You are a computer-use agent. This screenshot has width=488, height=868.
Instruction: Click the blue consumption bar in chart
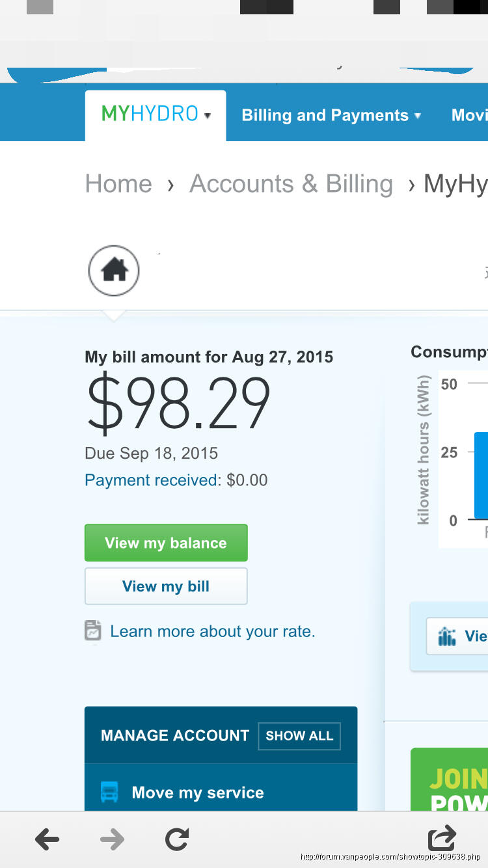(481, 475)
